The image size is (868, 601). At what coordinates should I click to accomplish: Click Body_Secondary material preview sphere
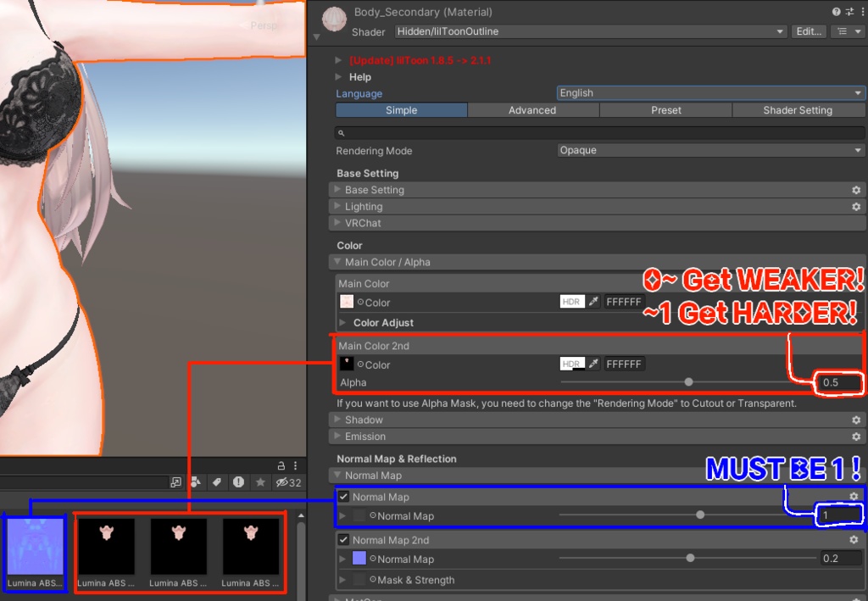point(334,19)
